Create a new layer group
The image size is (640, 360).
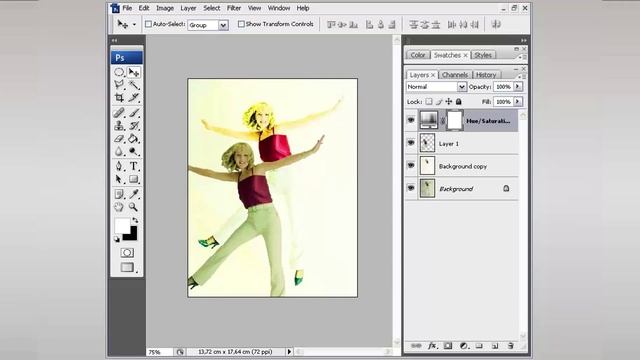[479, 346]
